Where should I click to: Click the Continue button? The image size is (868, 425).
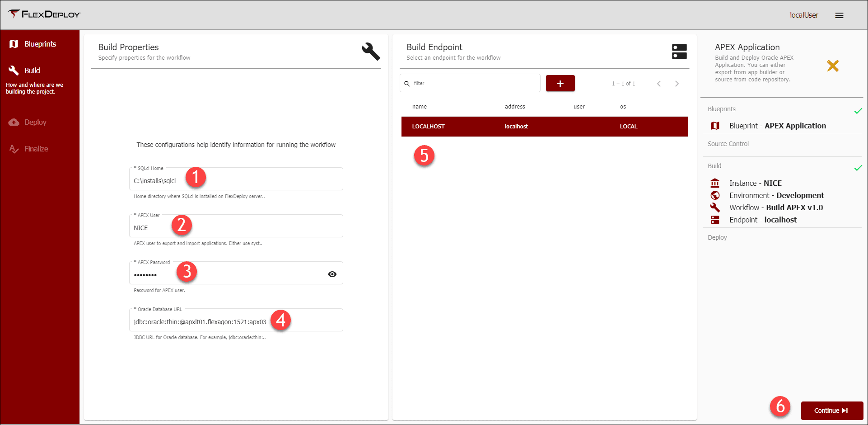click(832, 411)
